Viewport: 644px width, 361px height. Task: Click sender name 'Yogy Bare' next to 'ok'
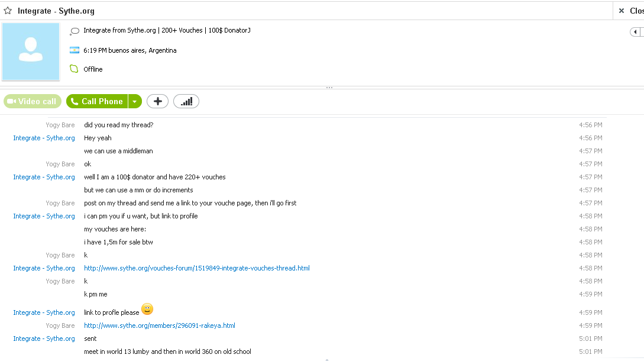click(x=60, y=164)
